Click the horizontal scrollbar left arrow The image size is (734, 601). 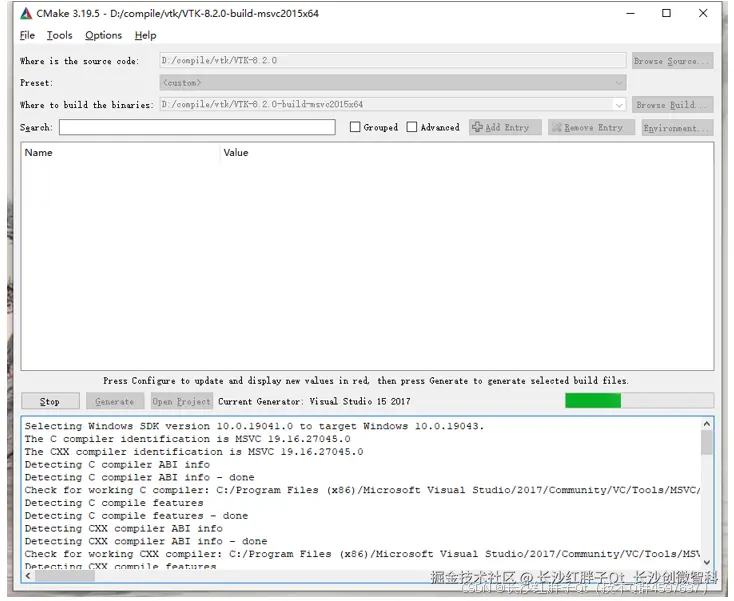pyautogui.click(x=28, y=576)
